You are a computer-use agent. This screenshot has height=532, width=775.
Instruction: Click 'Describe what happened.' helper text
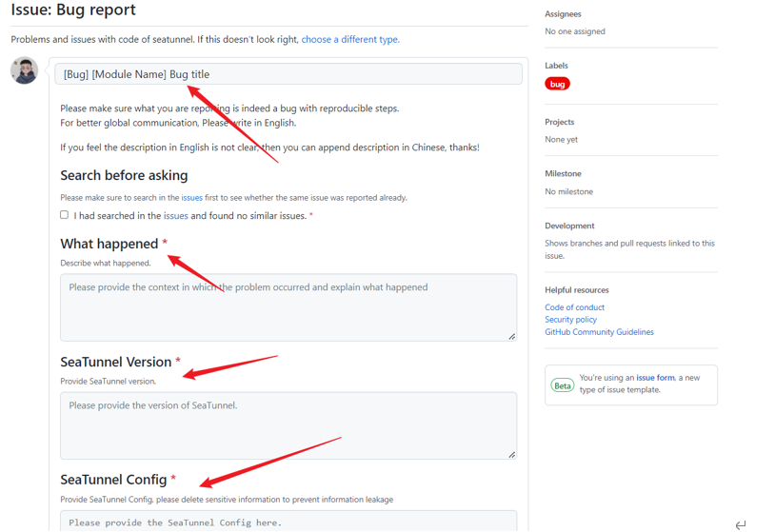pos(106,264)
